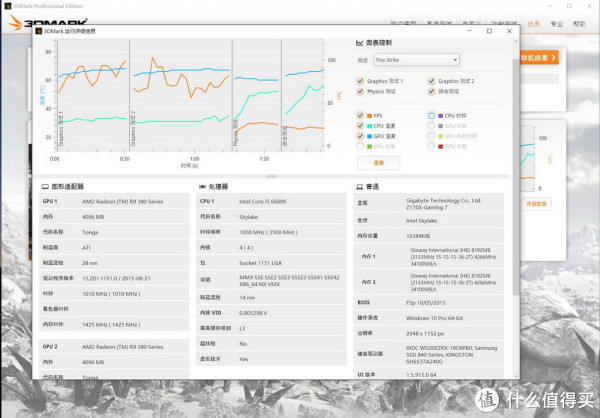
Task: Select the '14 nm' process value
Action: pyautogui.click(x=247, y=297)
